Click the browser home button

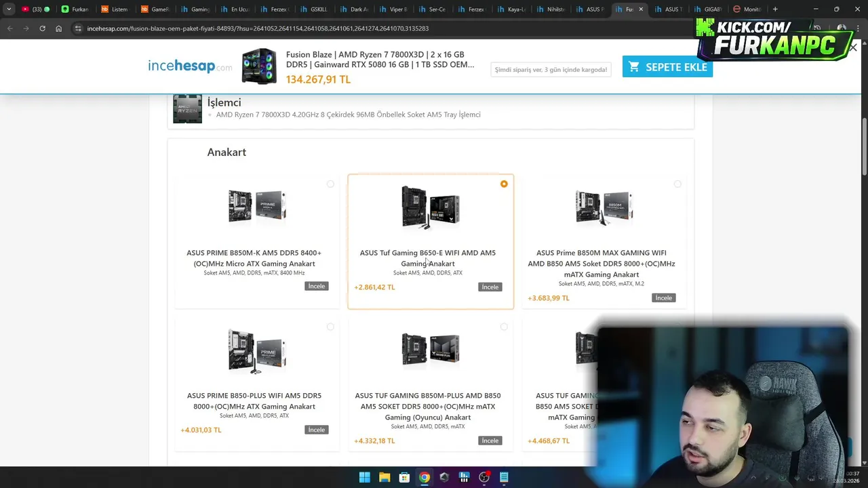click(58, 28)
